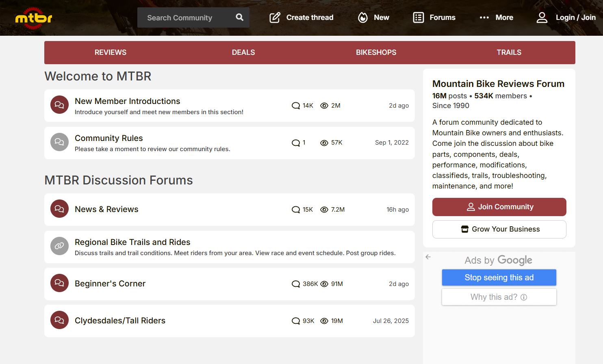
Task: Click the views eye icon beside 57K
Action: click(324, 143)
